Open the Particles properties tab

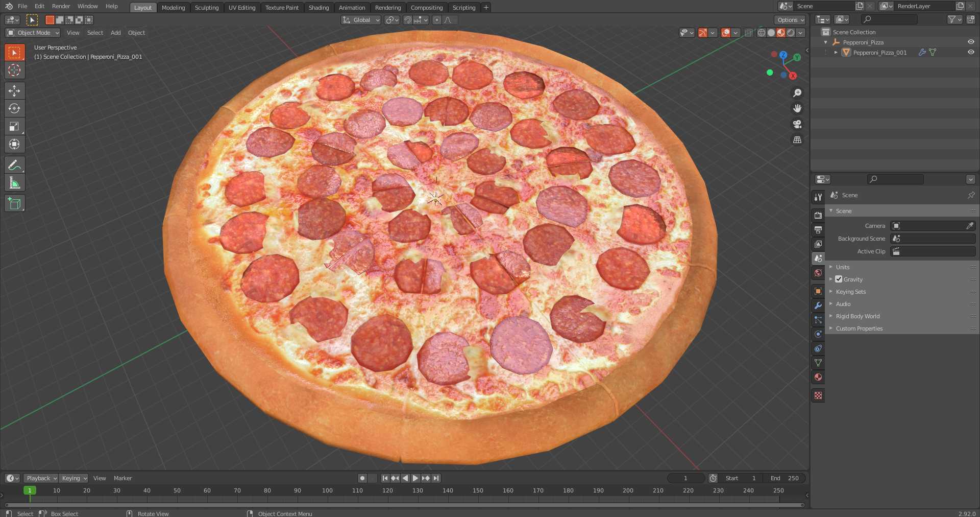point(818,319)
